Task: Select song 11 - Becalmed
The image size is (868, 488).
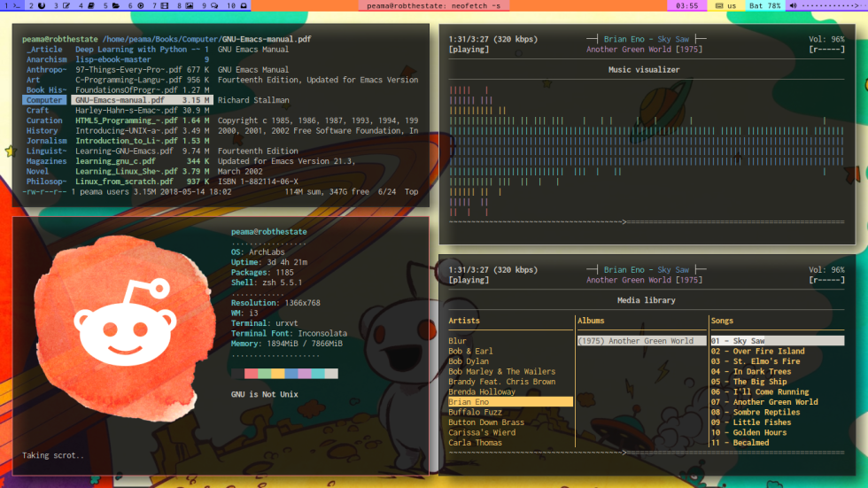Action: pyautogui.click(x=740, y=443)
